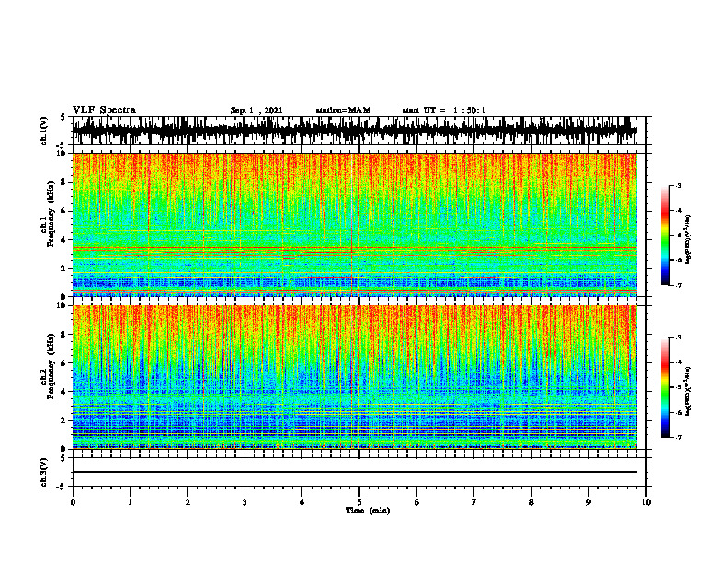Image resolution: width=728 pixels, height=563 pixels.
Task: Click the '2' kHz tick on ch.2 axis
Action: pyautogui.click(x=64, y=420)
